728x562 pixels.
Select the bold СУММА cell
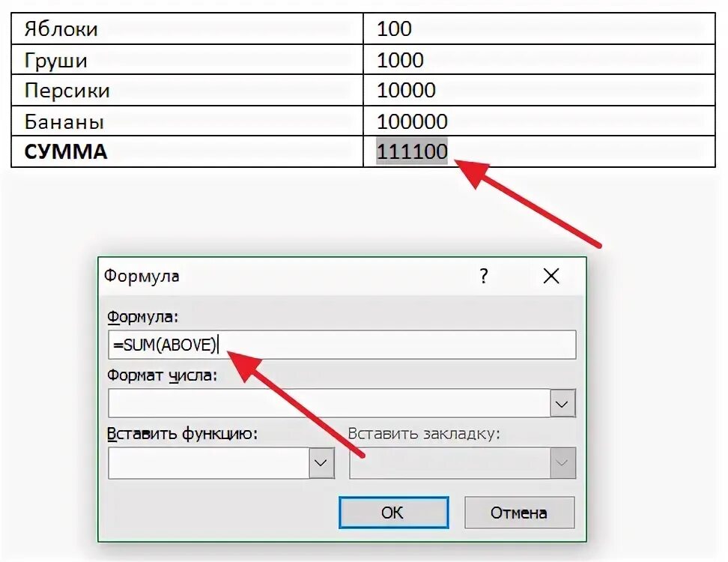tap(187, 151)
